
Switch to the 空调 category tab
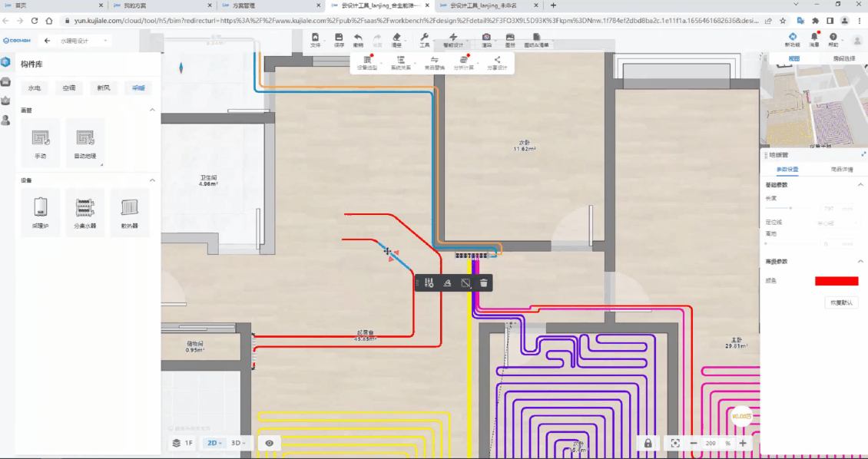click(69, 88)
